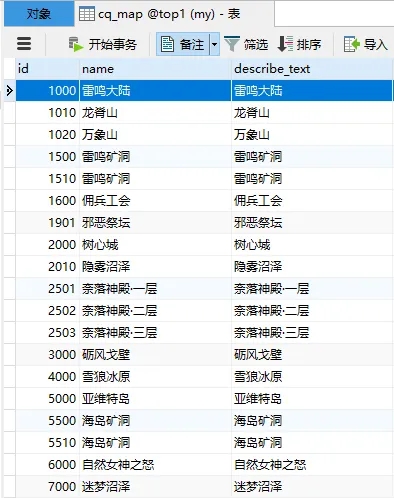Select name cell 龙脊山
The height and width of the screenshot is (498, 394).
(155, 113)
